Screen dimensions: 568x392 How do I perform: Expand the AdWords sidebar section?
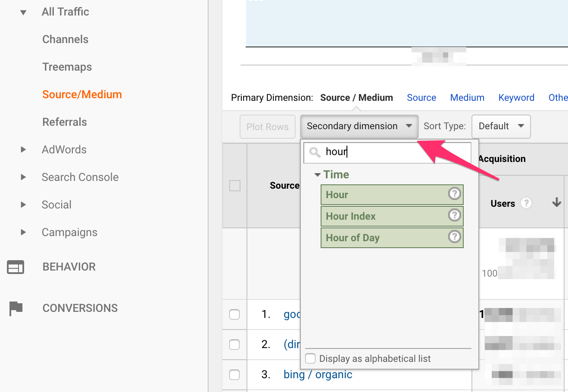(x=23, y=150)
